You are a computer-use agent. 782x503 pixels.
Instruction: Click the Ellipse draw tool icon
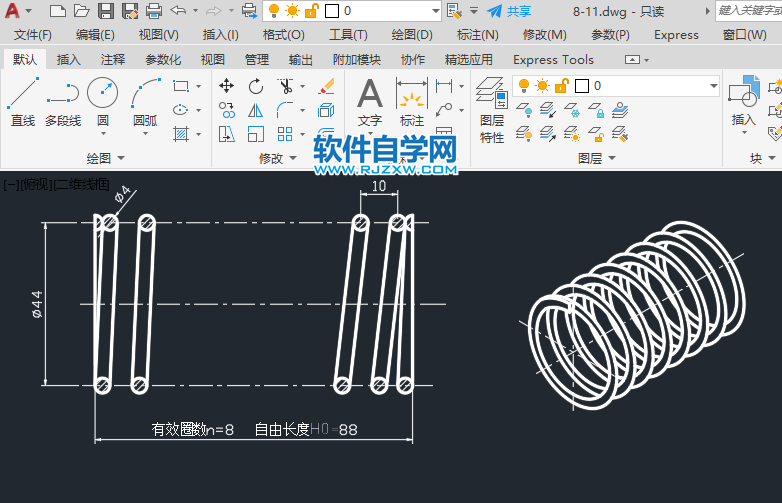point(181,110)
